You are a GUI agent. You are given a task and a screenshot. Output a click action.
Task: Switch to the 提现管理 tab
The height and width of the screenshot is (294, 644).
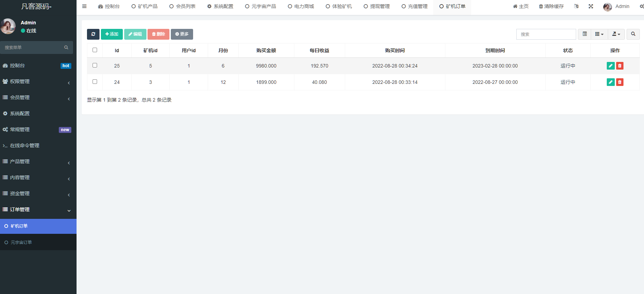[x=376, y=6]
